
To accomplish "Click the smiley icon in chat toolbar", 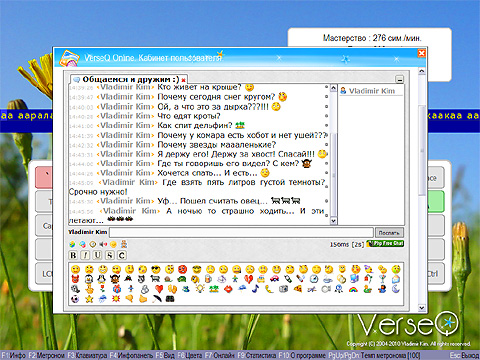I will [113, 244].
